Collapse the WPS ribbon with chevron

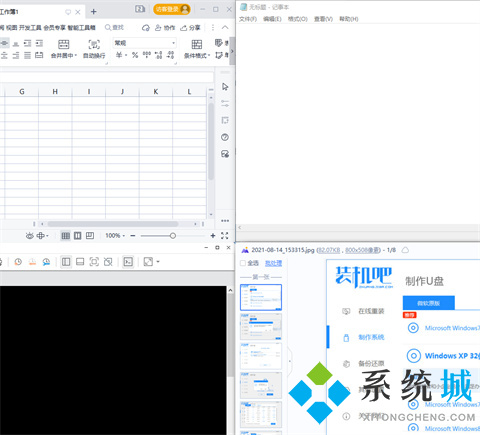[225, 28]
